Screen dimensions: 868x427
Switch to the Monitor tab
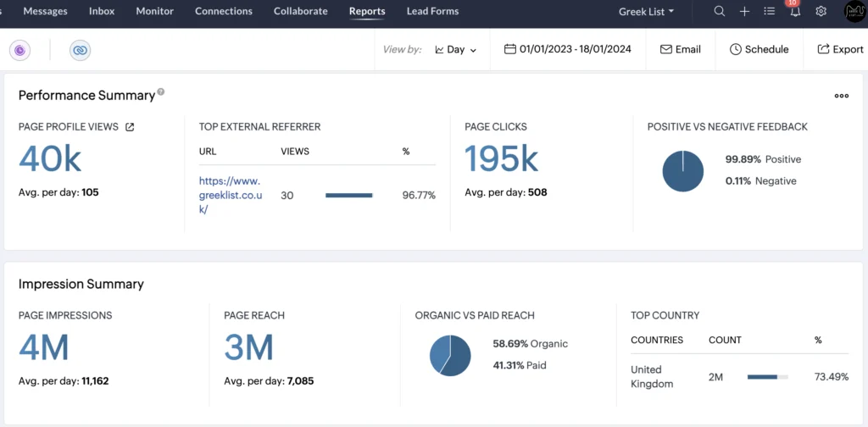155,11
